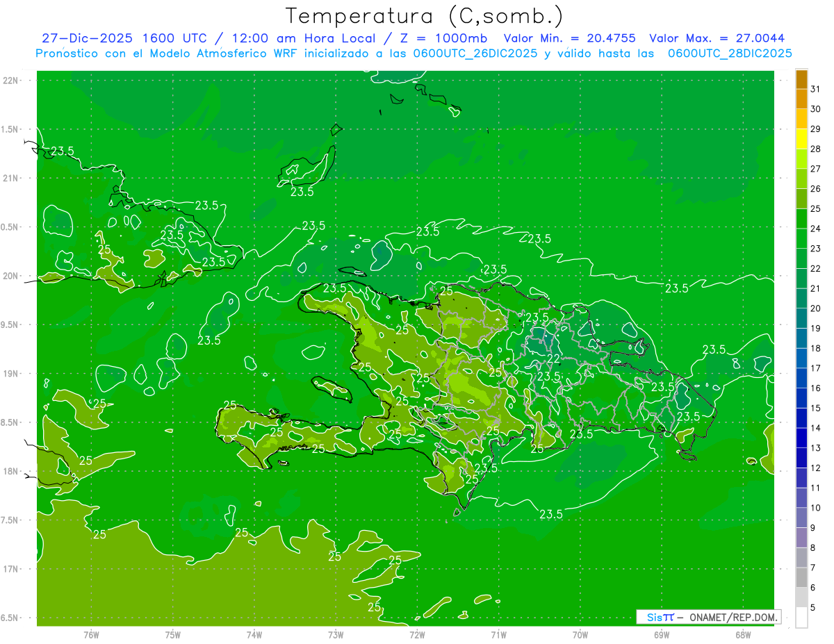Click the '17N' latitude axis label

(x=11, y=569)
